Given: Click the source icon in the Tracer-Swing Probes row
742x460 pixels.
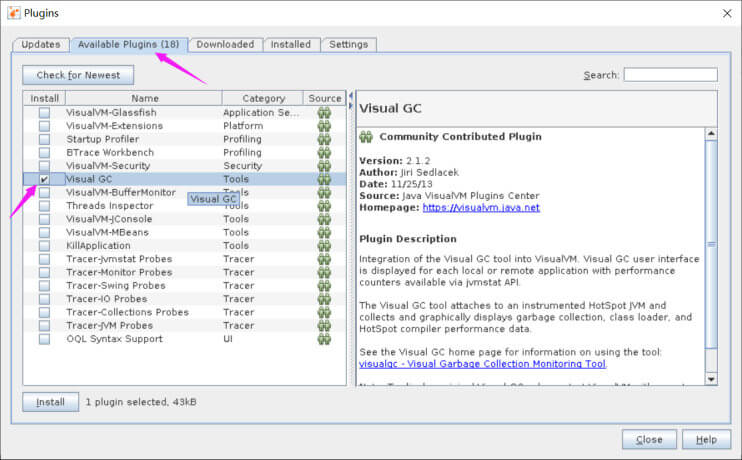Looking at the screenshot, I should pos(324,285).
